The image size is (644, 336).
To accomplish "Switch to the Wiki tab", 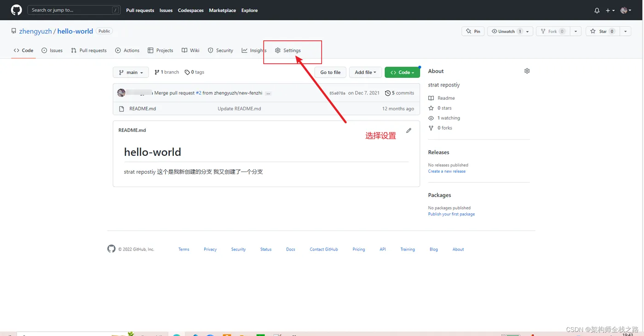I will [x=190, y=51].
